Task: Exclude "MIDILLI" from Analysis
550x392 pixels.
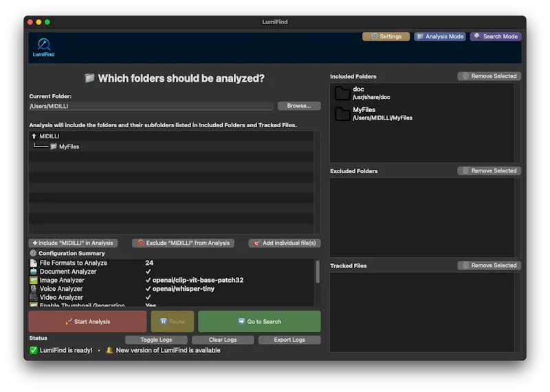Action: click(183, 243)
